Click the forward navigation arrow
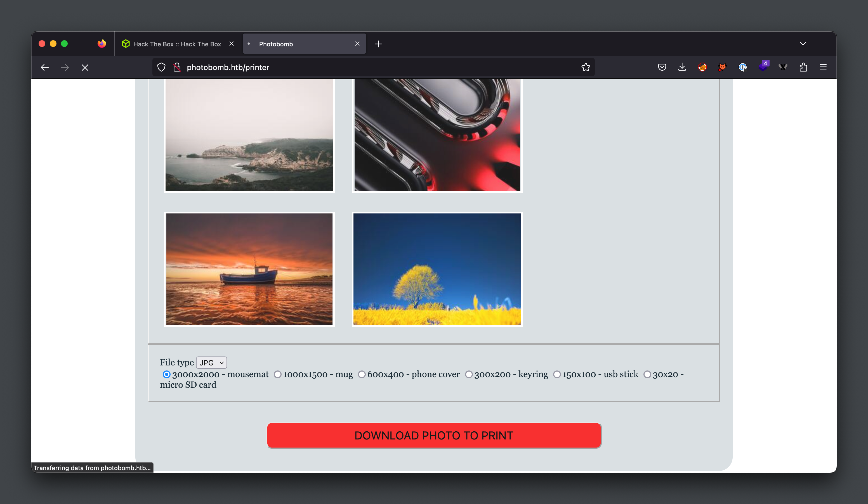The height and width of the screenshot is (504, 868). (65, 67)
